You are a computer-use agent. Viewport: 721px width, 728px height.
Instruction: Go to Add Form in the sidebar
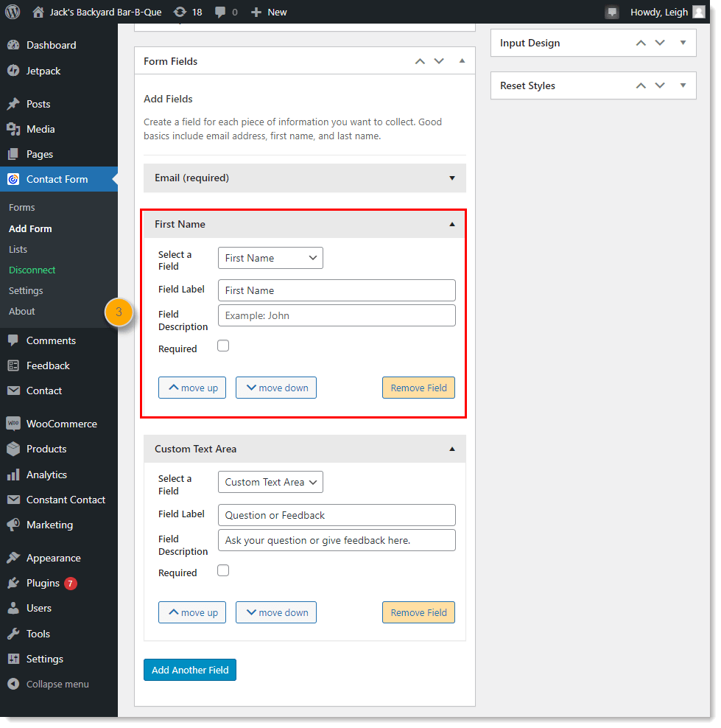(30, 228)
